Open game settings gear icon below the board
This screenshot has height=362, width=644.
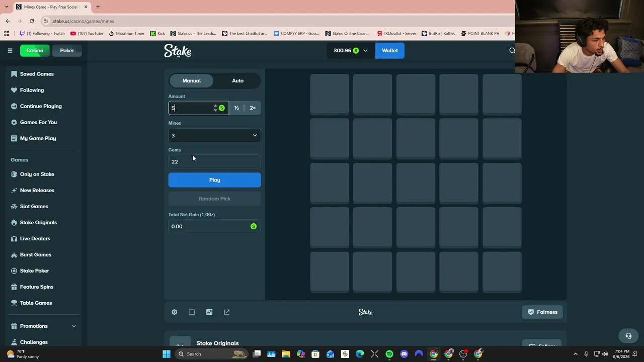pos(174,312)
